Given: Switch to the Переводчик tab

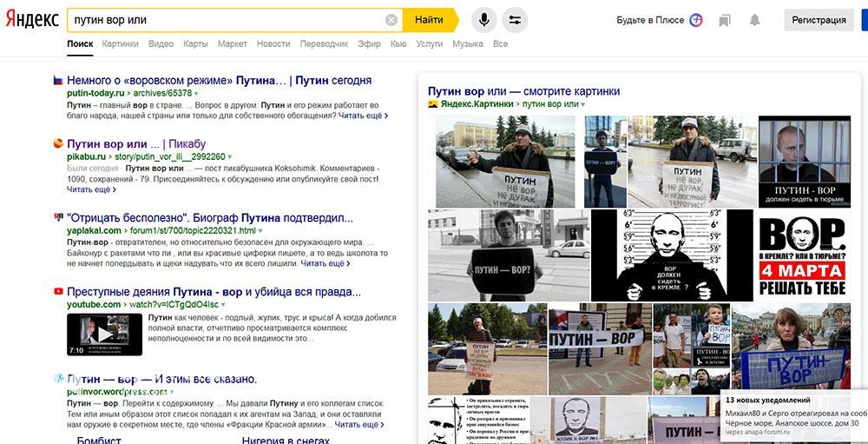Looking at the screenshot, I should (324, 43).
